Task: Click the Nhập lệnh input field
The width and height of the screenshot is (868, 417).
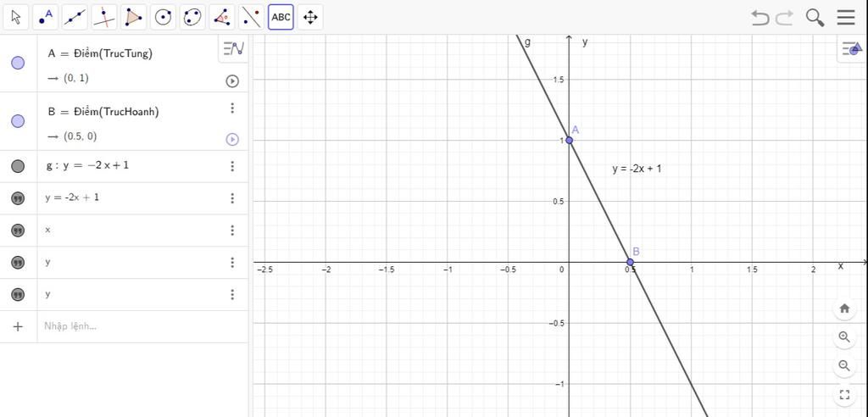Action: tap(142, 326)
